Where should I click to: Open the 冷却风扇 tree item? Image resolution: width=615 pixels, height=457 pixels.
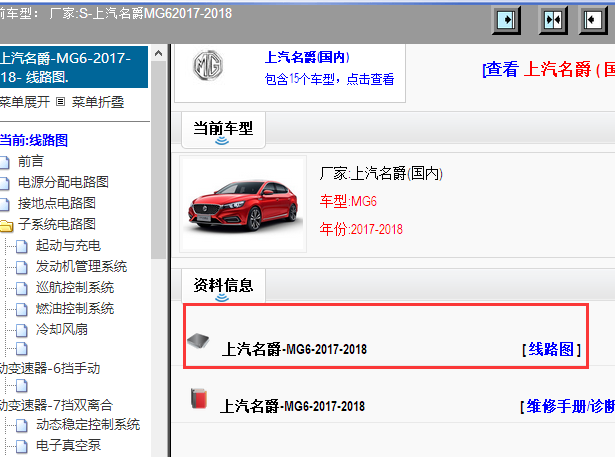tap(62, 329)
